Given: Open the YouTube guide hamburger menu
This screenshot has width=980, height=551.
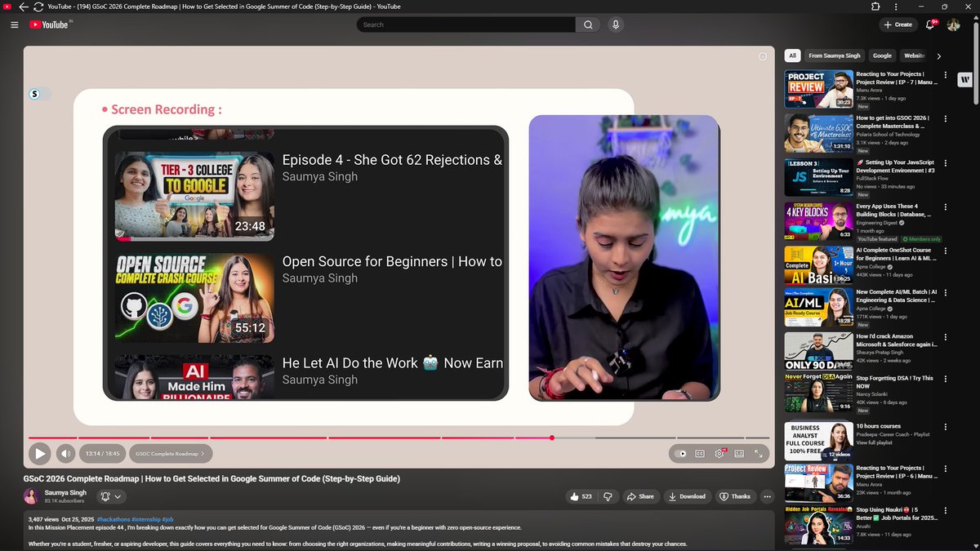Looking at the screenshot, I should pos(14,24).
